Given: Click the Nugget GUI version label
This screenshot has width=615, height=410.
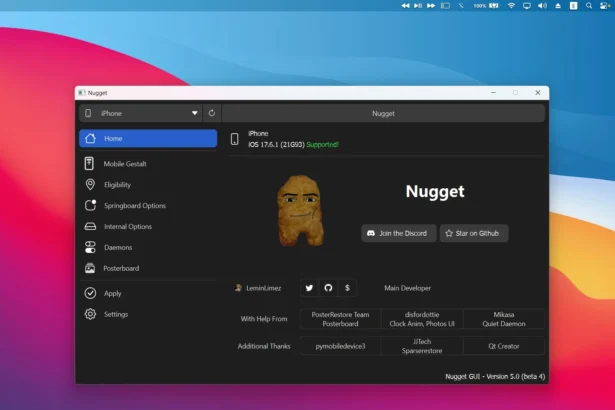Looking at the screenshot, I should pyautogui.click(x=495, y=376).
